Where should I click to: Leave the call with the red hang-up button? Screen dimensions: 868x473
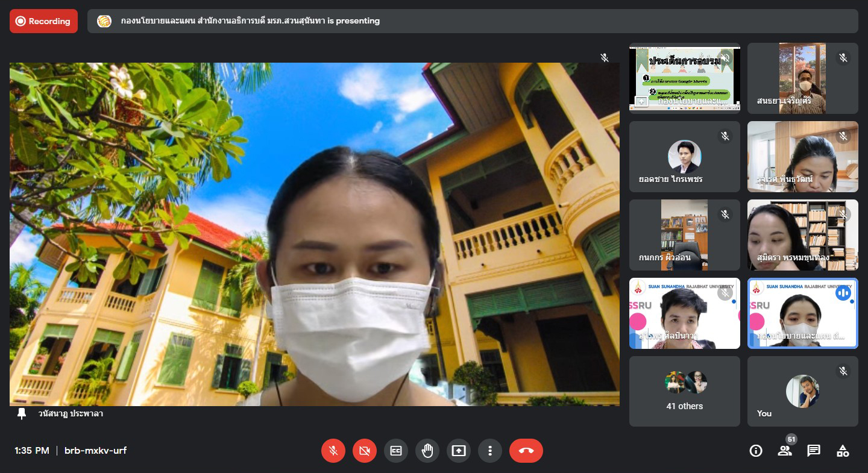526,451
